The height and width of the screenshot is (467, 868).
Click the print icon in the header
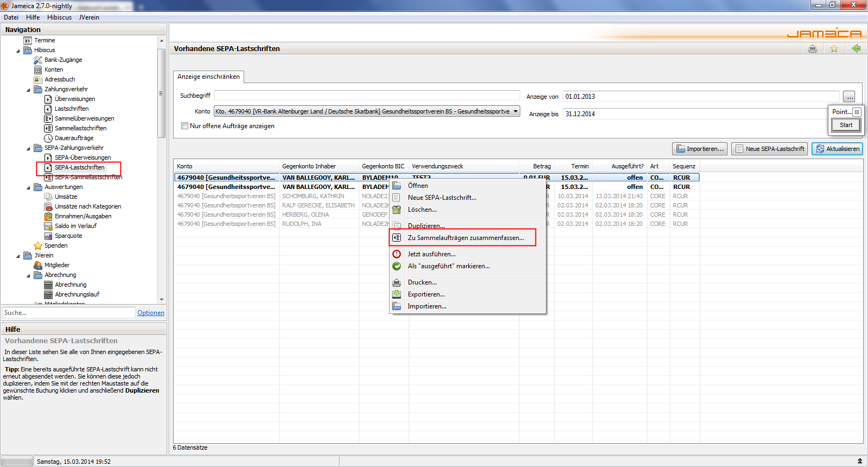point(812,49)
